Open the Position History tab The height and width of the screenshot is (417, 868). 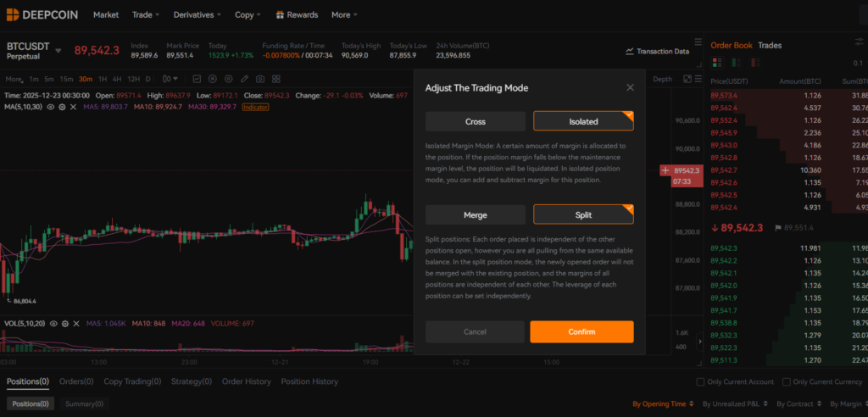click(x=309, y=381)
